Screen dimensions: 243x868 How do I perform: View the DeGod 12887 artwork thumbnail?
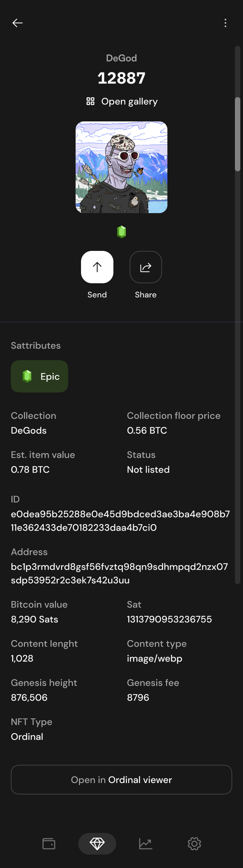122,167
